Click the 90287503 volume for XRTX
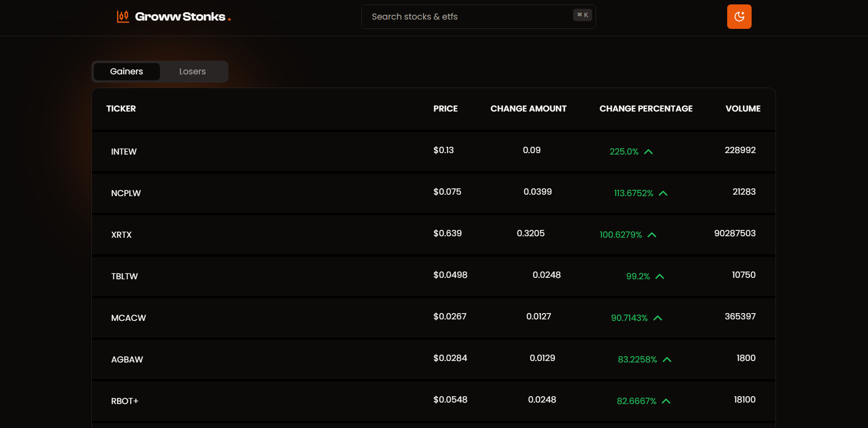 pos(735,233)
